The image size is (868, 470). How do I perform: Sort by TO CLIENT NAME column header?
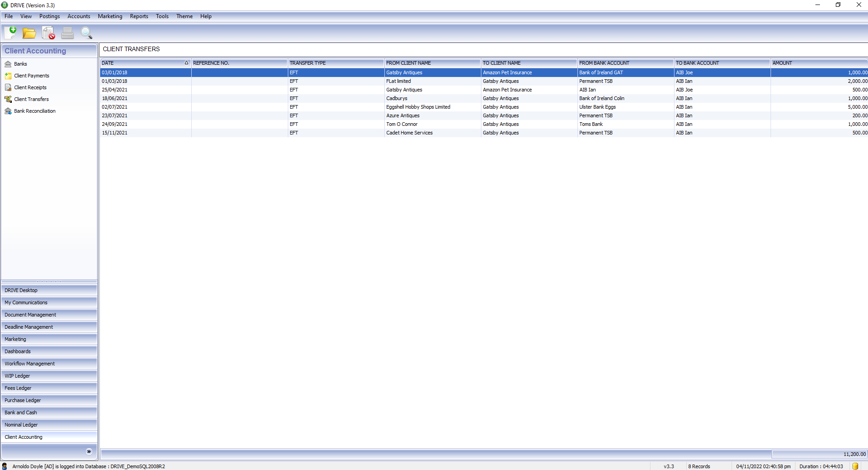point(529,63)
